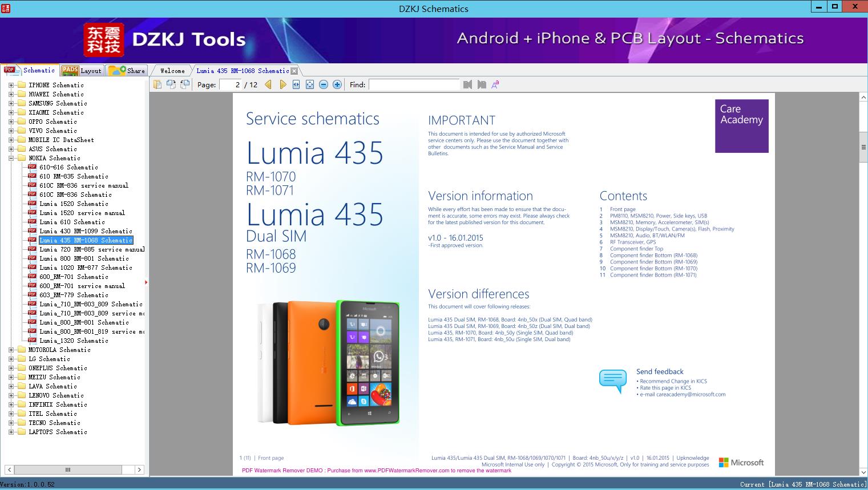
Task: Click the DZKJ logo in the banner
Action: [x=104, y=40]
